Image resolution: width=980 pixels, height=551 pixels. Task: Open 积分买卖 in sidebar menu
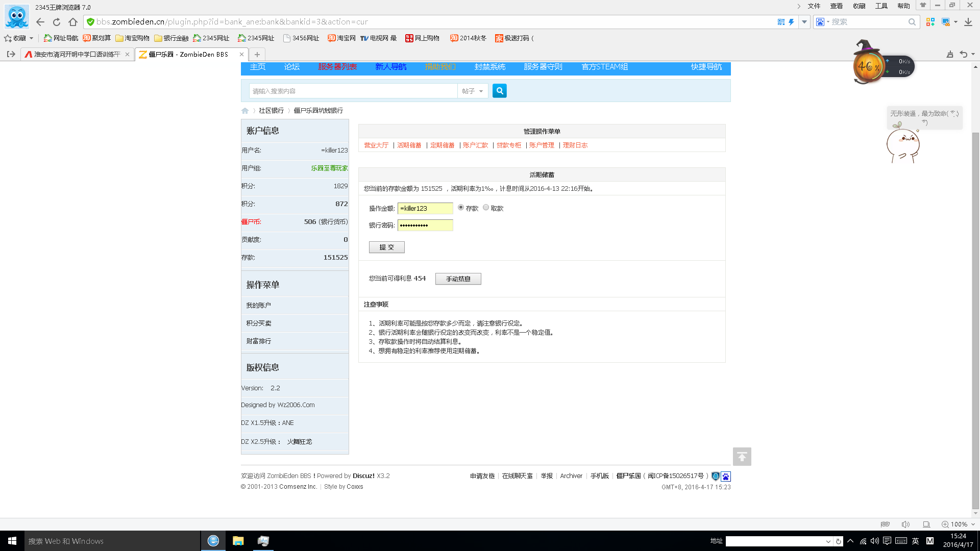click(259, 323)
